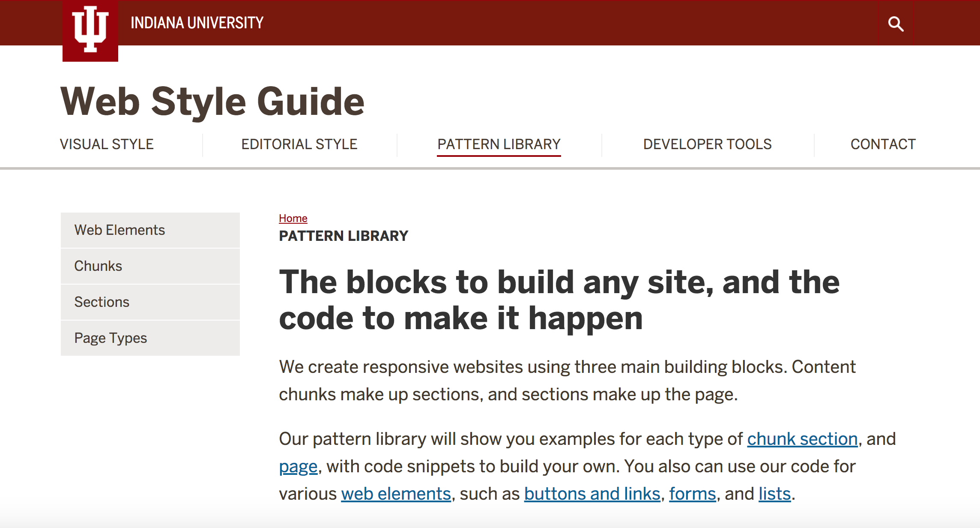Navigate to the Web Elements sidebar item

[119, 230]
